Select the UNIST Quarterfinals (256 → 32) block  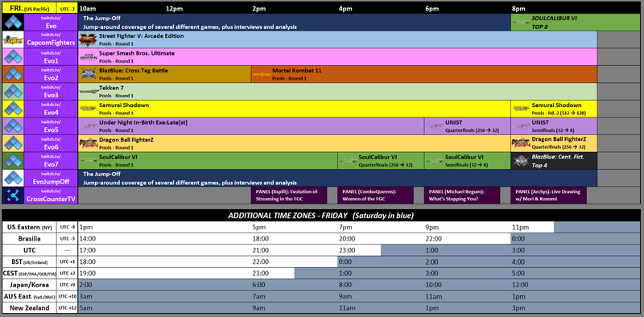(x=468, y=126)
